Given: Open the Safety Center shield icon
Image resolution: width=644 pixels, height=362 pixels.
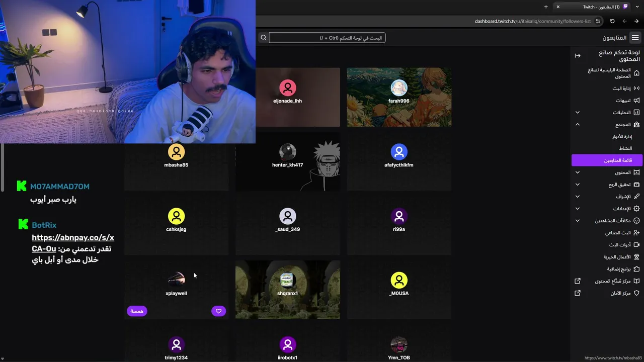Looking at the screenshot, I should pos(636,293).
